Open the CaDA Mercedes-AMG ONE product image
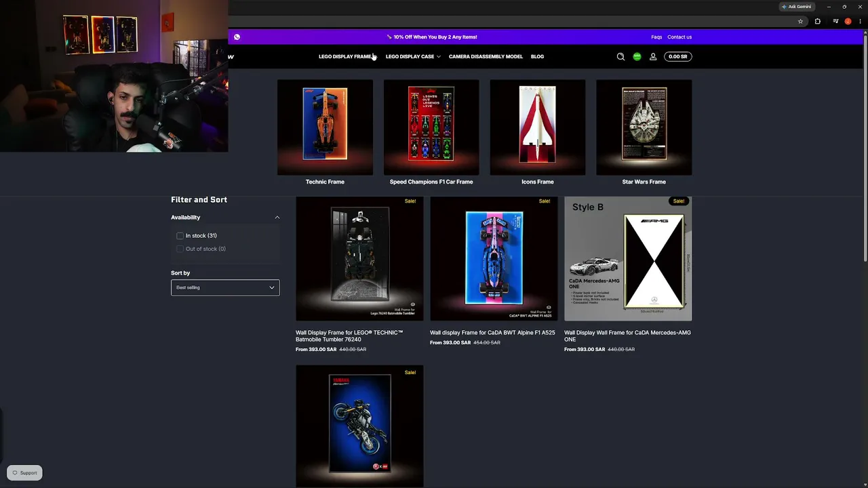The height and width of the screenshot is (488, 868). (x=628, y=259)
